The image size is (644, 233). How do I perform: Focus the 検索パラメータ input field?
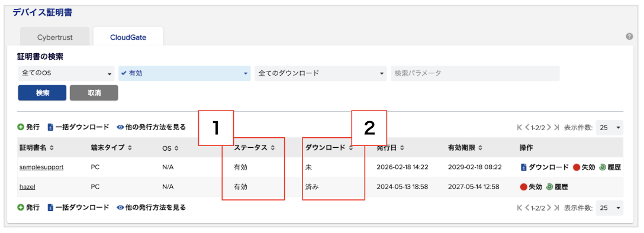click(x=475, y=73)
